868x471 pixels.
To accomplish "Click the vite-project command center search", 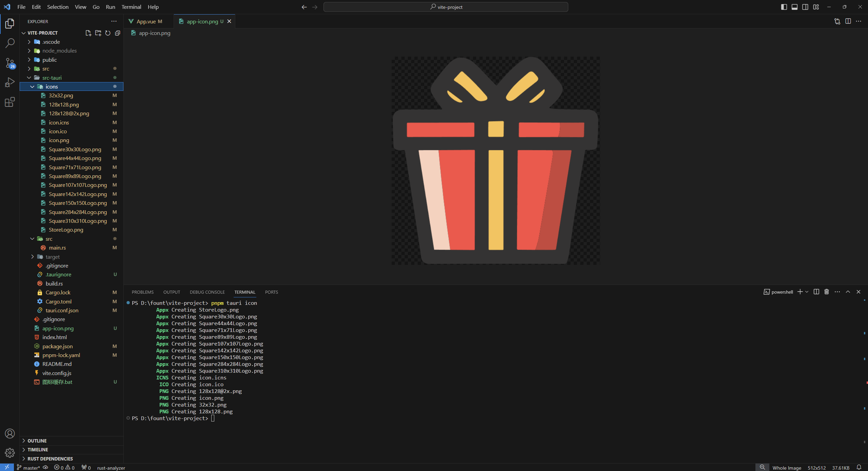I will click(446, 7).
